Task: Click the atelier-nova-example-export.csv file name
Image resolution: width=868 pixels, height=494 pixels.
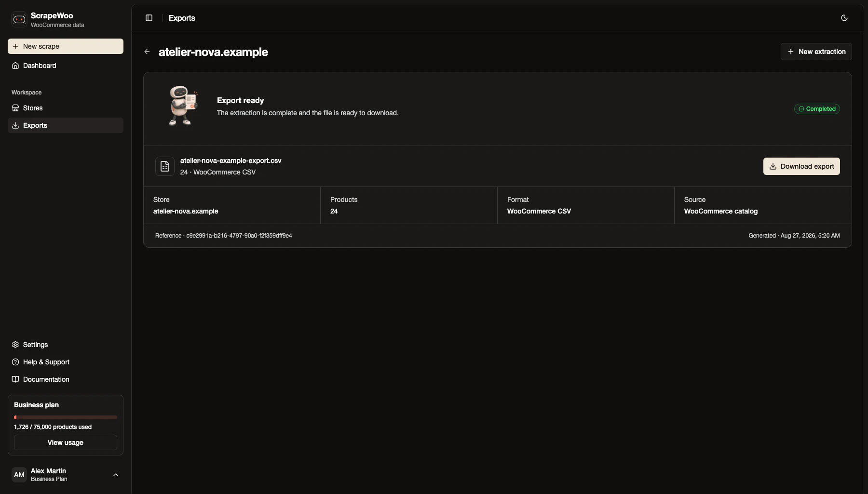Action: [231, 160]
